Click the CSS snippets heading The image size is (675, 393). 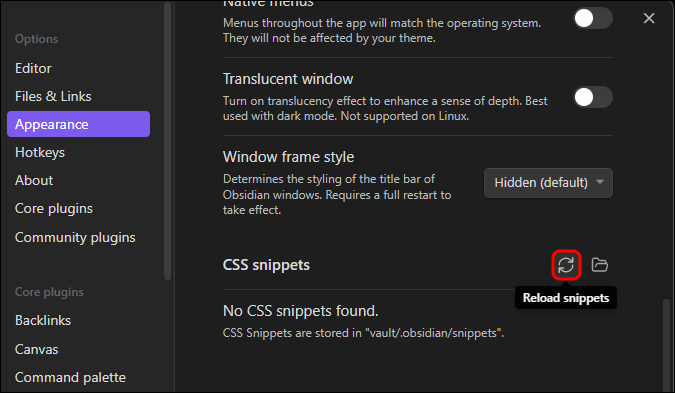(x=266, y=265)
